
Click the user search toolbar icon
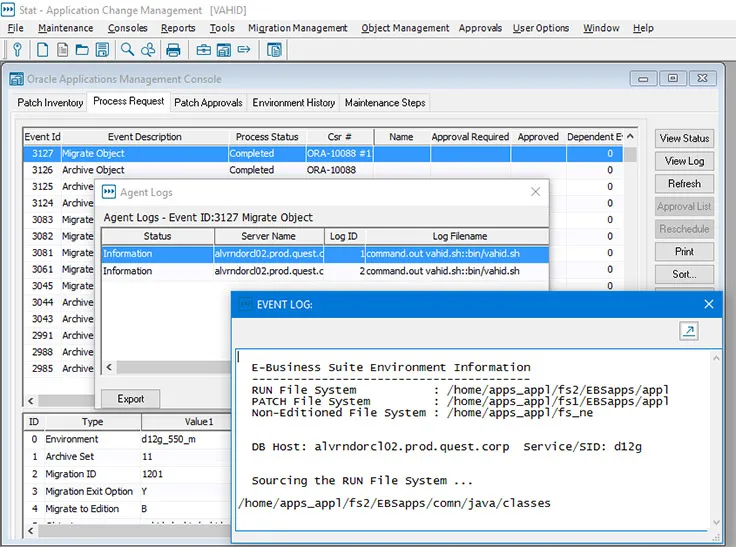[x=148, y=49]
